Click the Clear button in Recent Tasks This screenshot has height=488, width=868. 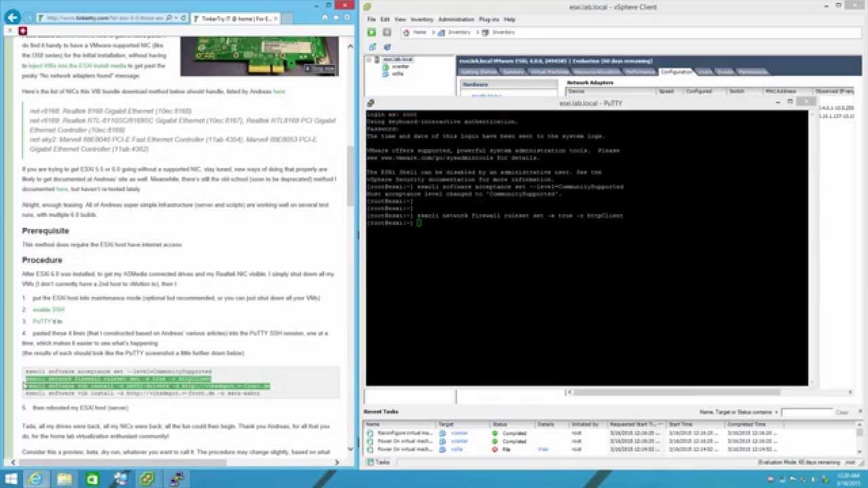842,412
